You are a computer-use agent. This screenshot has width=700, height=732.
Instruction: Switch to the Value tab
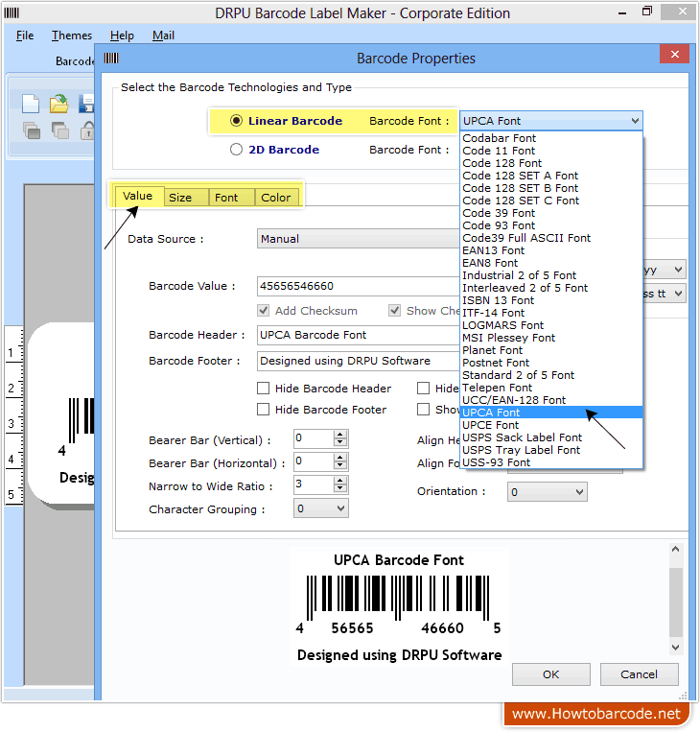138,196
